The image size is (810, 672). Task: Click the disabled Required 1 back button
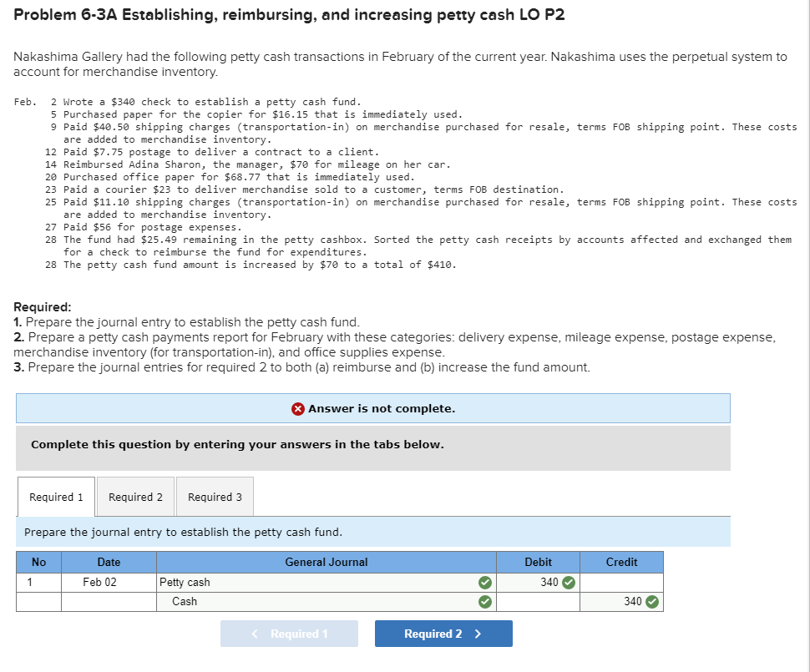(x=289, y=634)
